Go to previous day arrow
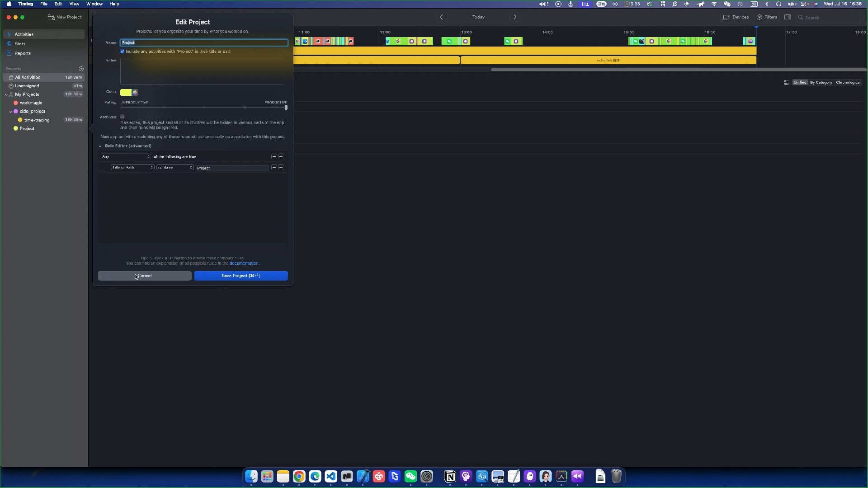This screenshot has height=488, width=868. point(441,17)
